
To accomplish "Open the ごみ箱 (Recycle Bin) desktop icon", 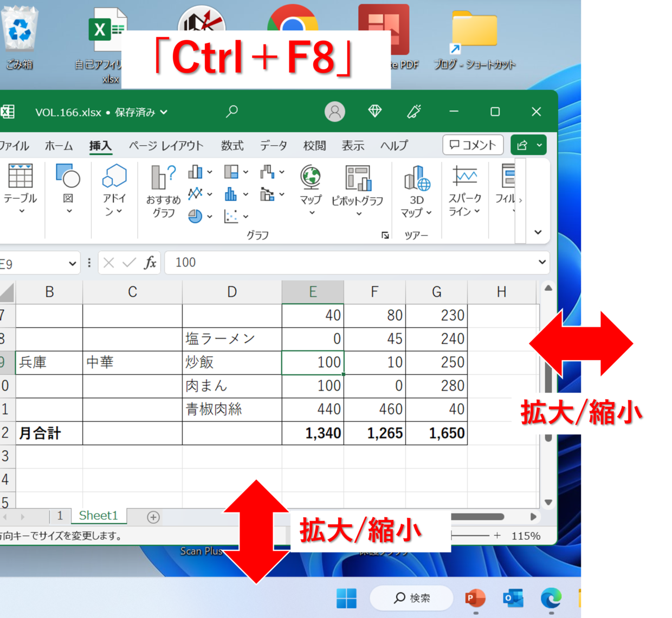I will coord(20,38).
